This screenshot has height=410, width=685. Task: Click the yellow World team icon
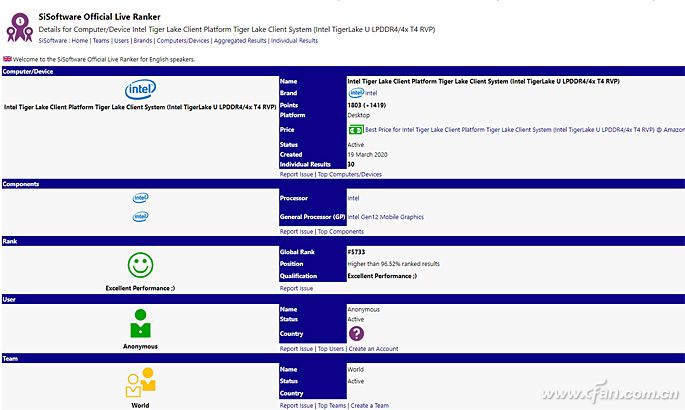tap(140, 382)
